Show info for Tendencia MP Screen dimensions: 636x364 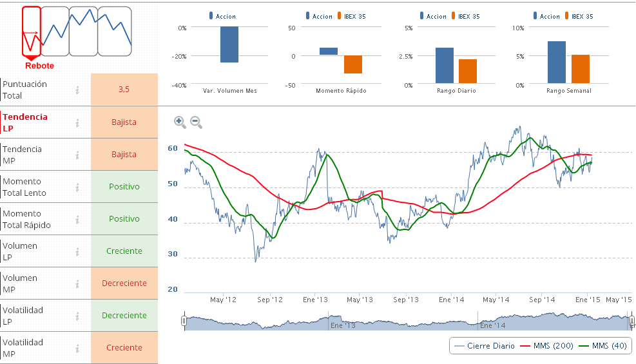click(77, 155)
